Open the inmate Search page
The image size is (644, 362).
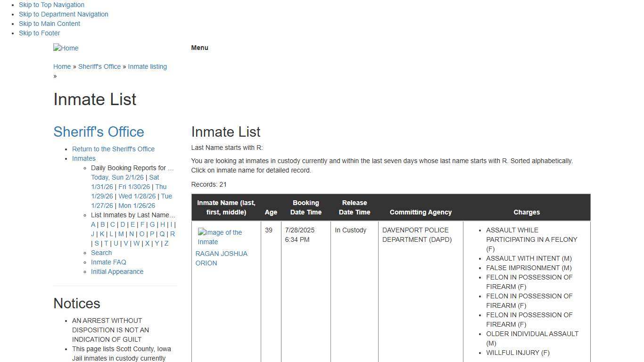pos(101,253)
